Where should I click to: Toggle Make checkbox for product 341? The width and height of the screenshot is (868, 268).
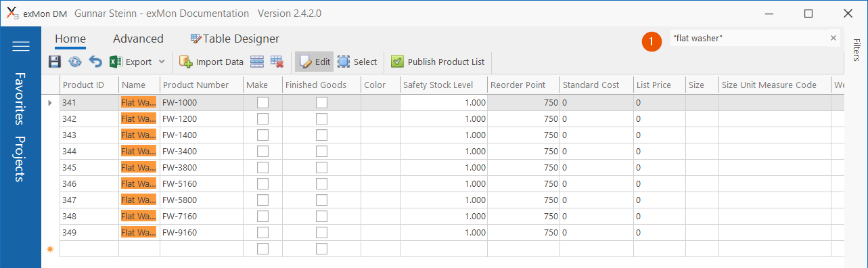(x=262, y=103)
